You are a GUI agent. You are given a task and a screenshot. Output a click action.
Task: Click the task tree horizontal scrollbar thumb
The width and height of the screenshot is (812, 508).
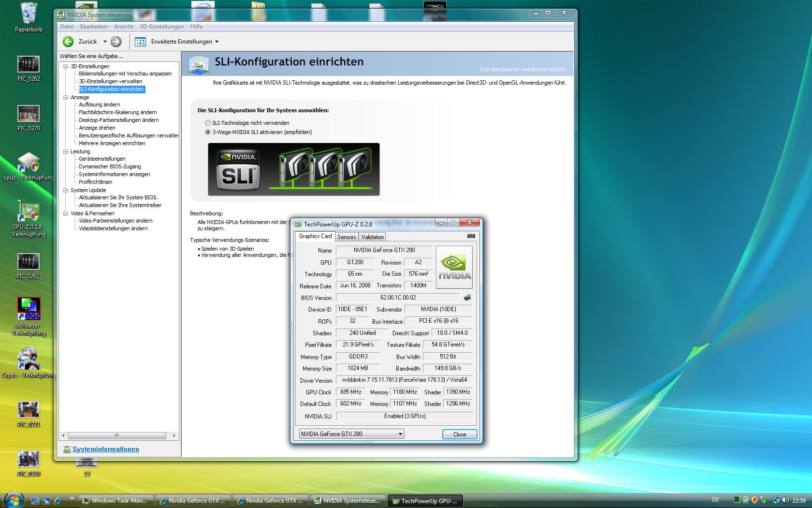tap(117, 435)
